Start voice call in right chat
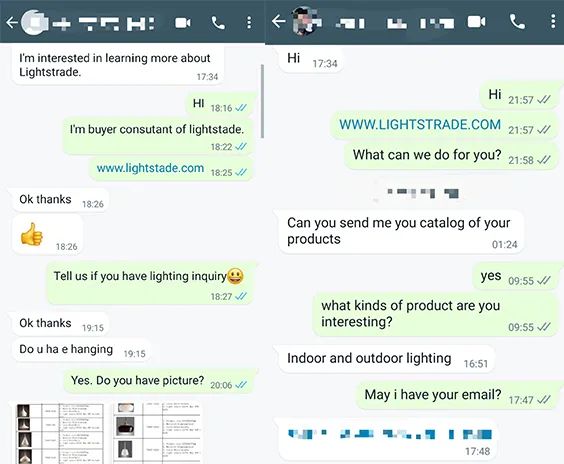The height and width of the screenshot is (464, 564). pyautogui.click(x=517, y=22)
